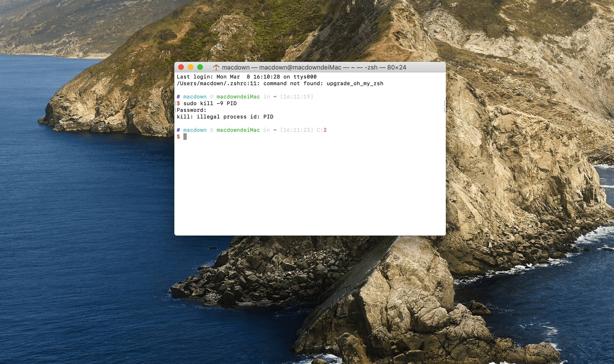This screenshot has height=364, width=614.
Task: Click the window title text 'macdown@macdowndeiMac'
Action: [300, 67]
